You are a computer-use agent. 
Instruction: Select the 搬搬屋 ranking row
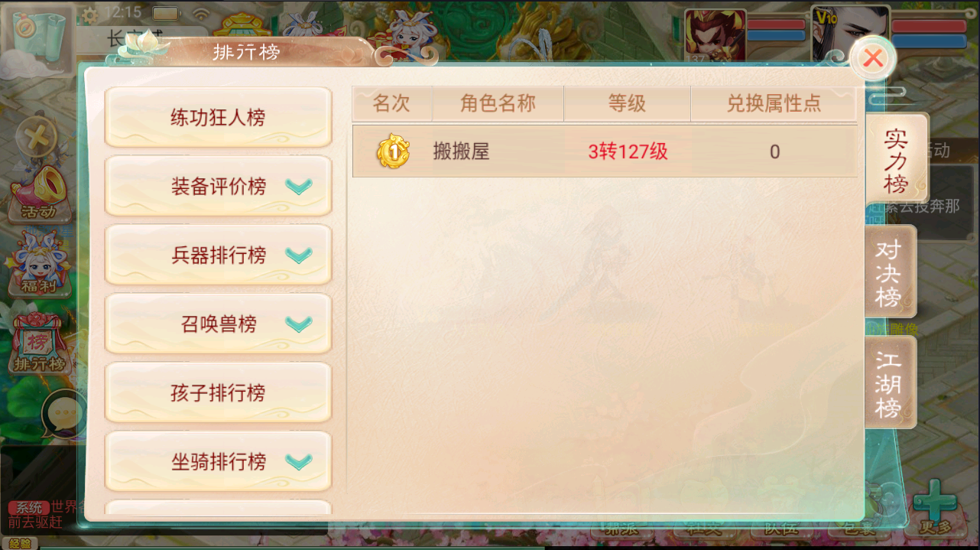coord(604,151)
